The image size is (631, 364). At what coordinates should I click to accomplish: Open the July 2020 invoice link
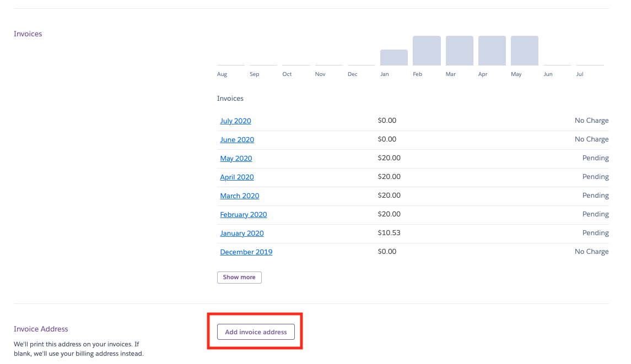click(x=235, y=121)
